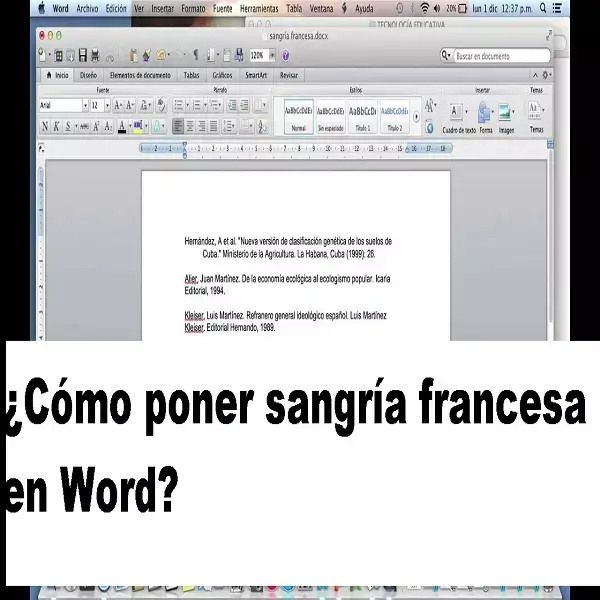
Task: Open Spotlight search in the menu bar
Action: coord(543,8)
